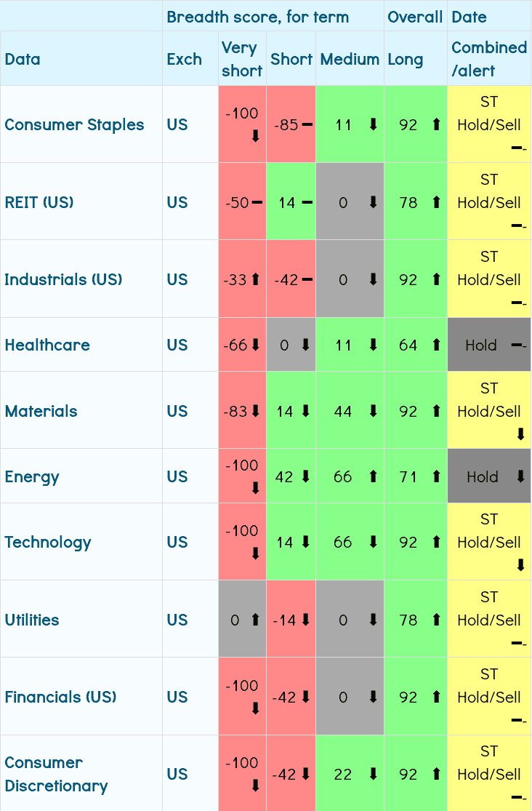Click the Healthcare sector name

pyautogui.click(x=47, y=345)
